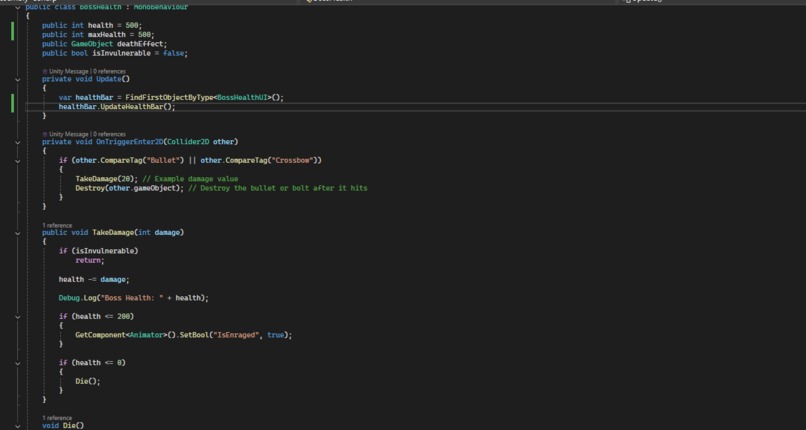
Task: Click 'Collider2D' parameter type
Action: point(188,141)
